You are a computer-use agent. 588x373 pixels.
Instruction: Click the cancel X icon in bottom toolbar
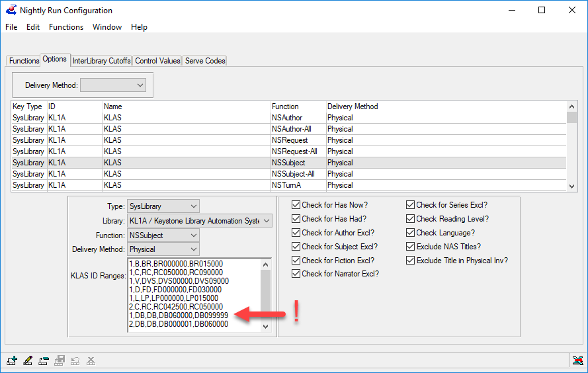click(91, 360)
